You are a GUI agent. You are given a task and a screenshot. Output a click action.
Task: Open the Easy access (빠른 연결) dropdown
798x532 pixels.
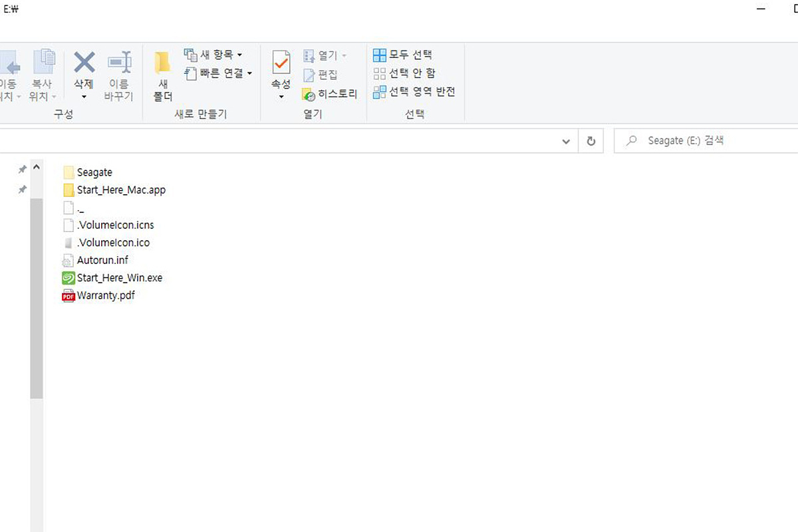coord(218,73)
